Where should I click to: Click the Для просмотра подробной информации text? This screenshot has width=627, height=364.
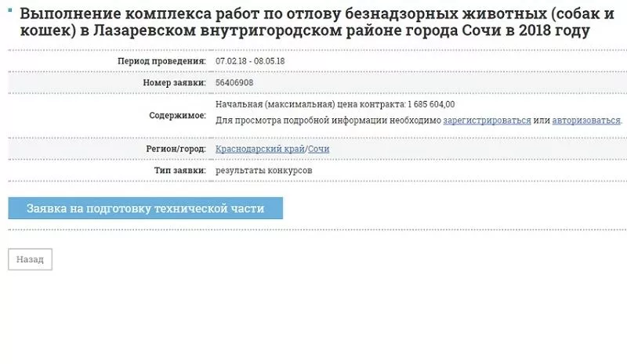328,121
